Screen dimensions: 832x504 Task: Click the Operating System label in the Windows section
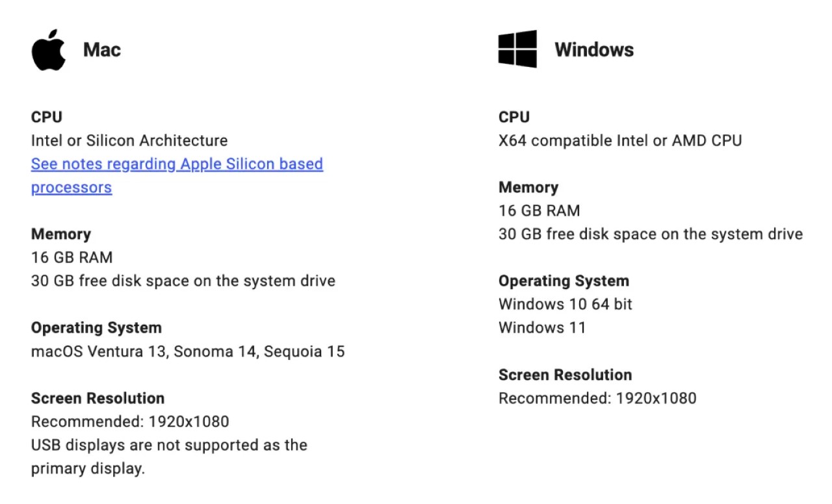[x=564, y=281]
